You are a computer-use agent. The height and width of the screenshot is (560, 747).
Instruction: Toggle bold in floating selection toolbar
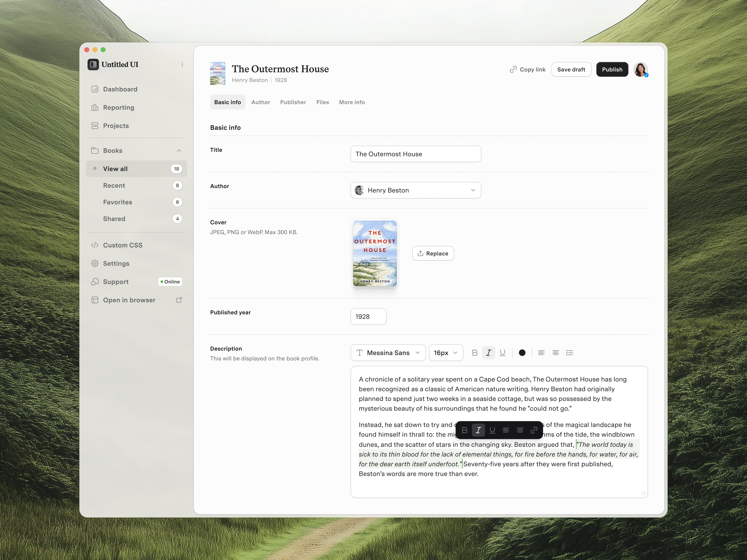pos(464,430)
